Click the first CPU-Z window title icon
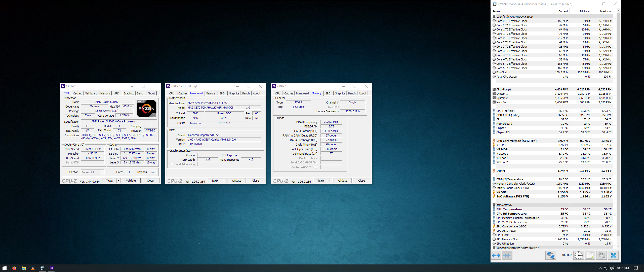This screenshot has width=644, height=272. tap(63, 86)
